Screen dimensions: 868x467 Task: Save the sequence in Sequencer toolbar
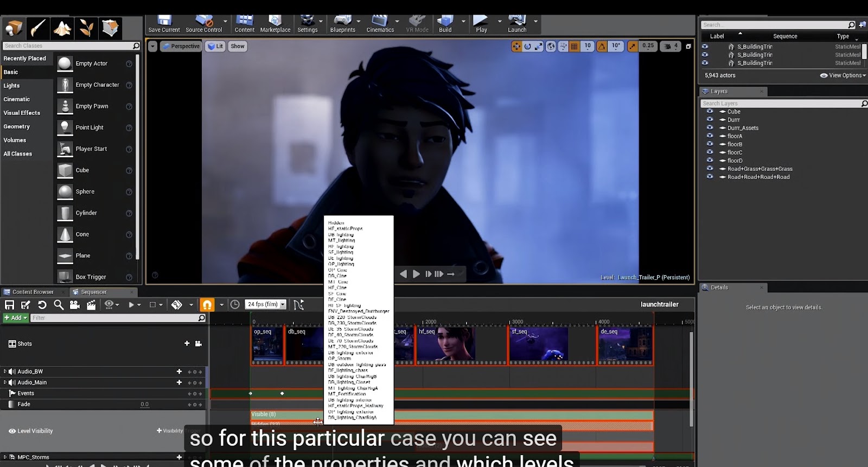9,305
